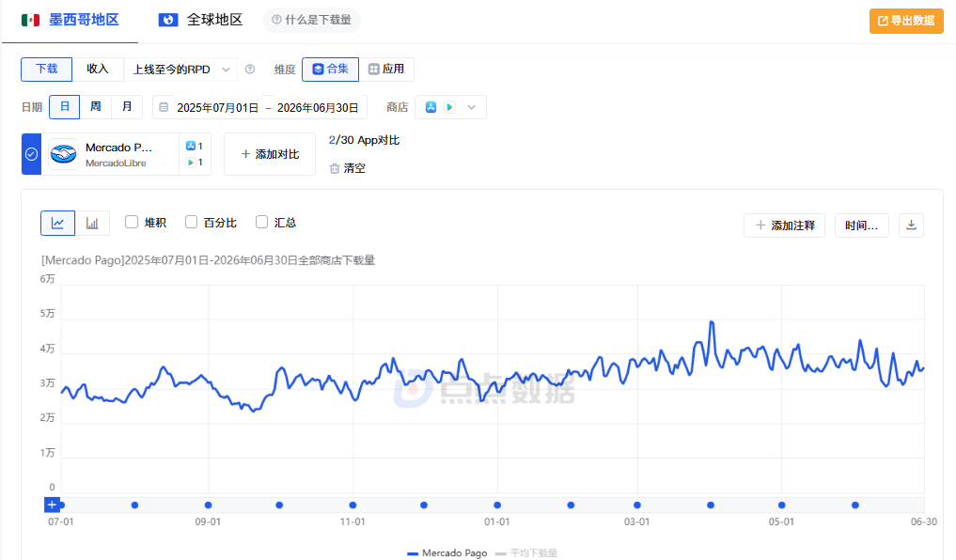Toggle the 平均下载量 legend entry
Screen dimensions: 956x560
click(x=526, y=552)
